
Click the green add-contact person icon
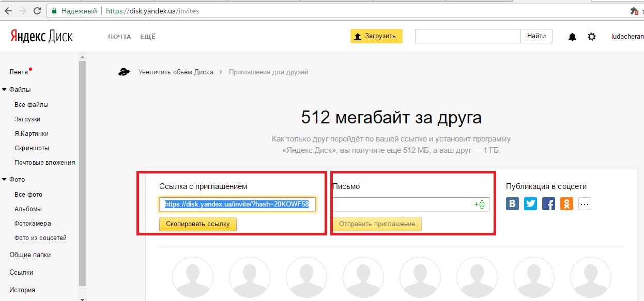point(480,204)
